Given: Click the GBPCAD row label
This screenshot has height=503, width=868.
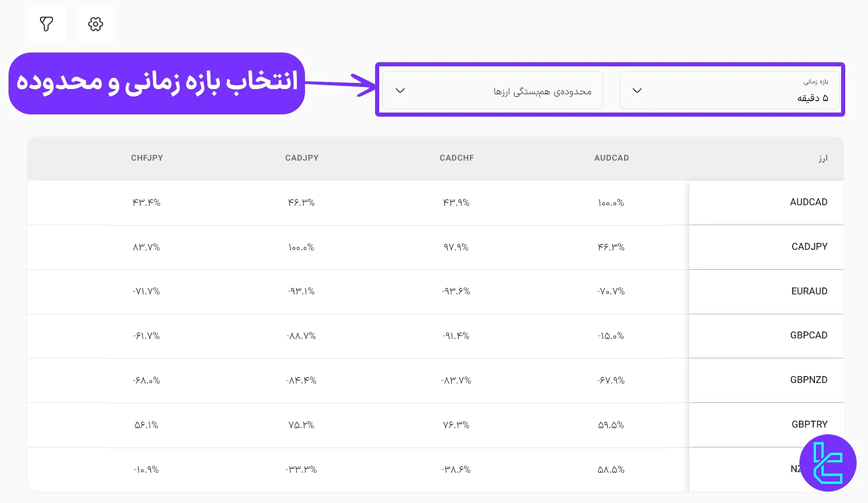Looking at the screenshot, I should tap(809, 336).
